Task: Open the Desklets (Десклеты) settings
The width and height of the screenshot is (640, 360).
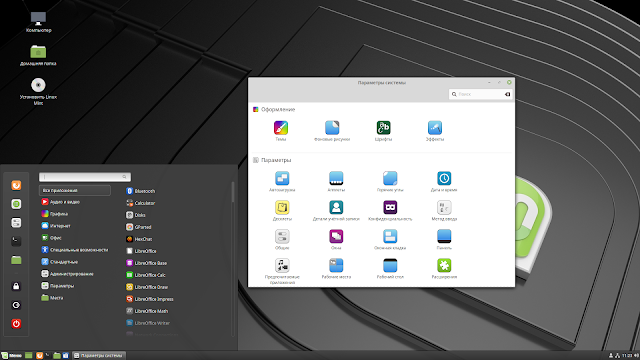Action: pos(282,210)
